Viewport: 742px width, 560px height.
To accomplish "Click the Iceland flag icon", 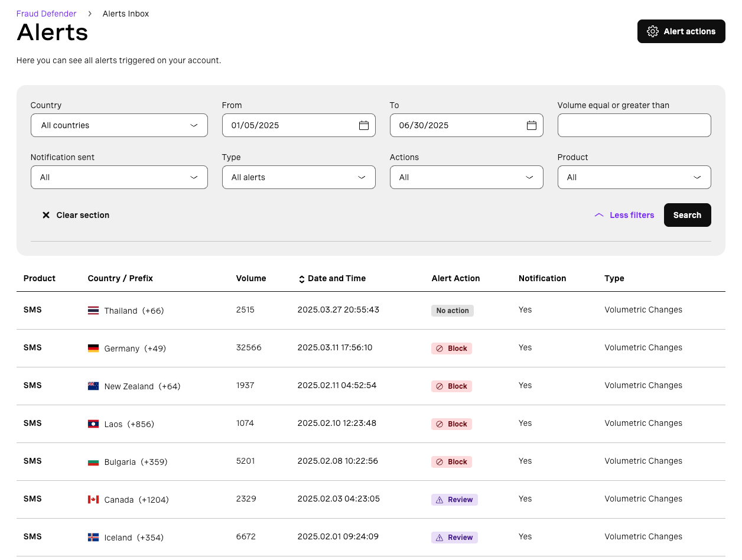I will pos(93,537).
